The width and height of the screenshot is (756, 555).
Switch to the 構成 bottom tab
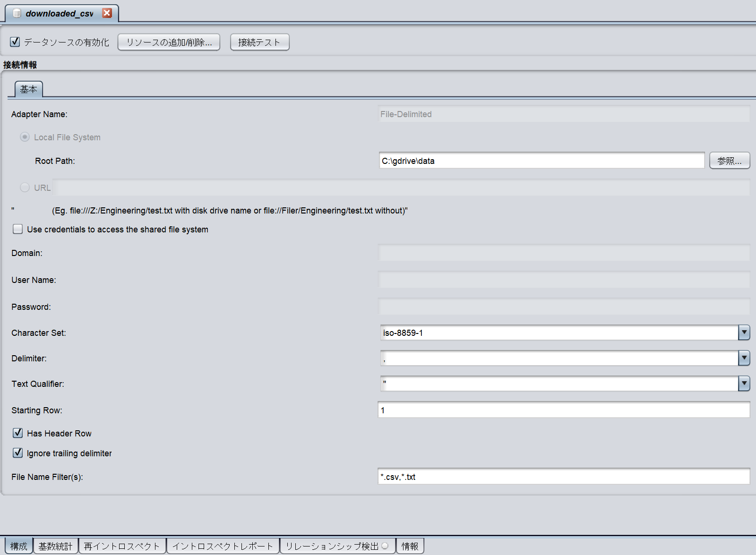tap(19, 546)
